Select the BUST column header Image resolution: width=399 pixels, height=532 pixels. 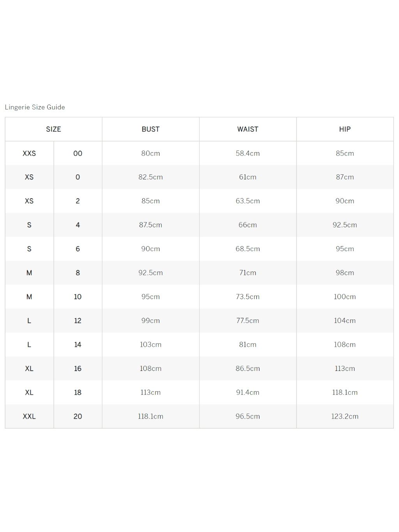(x=150, y=129)
